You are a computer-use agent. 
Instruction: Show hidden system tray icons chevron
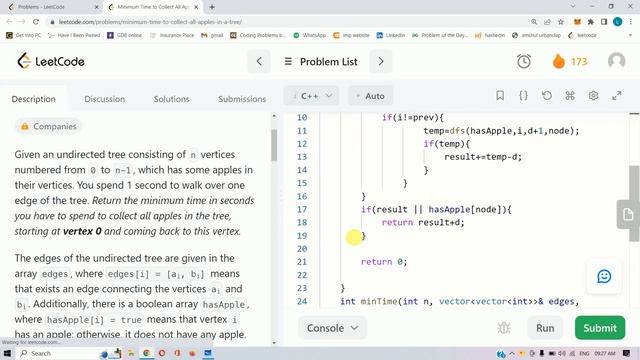511,353
